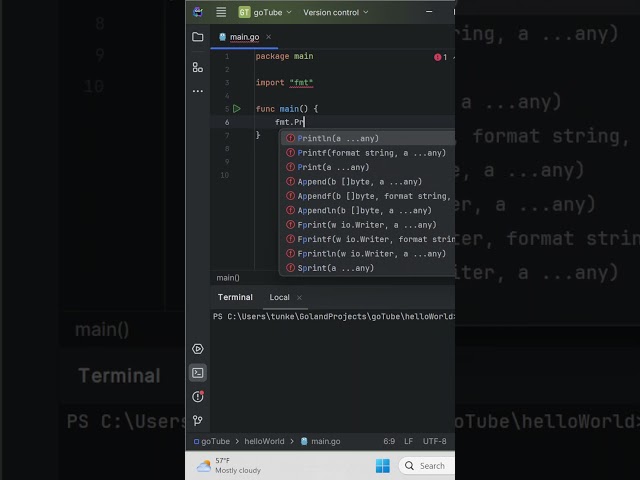The width and height of the screenshot is (640, 480).
Task: Open the Git version control tool window
Action: (198, 420)
